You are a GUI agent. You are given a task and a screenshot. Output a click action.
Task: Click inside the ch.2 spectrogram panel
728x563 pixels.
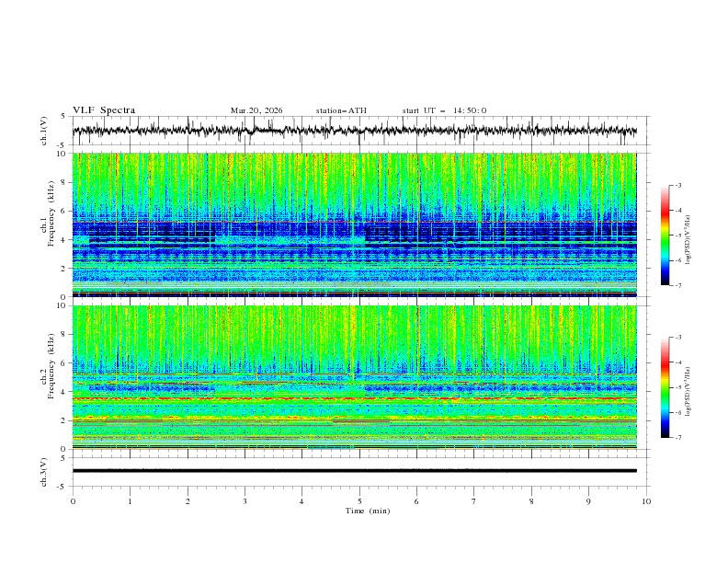(354, 377)
